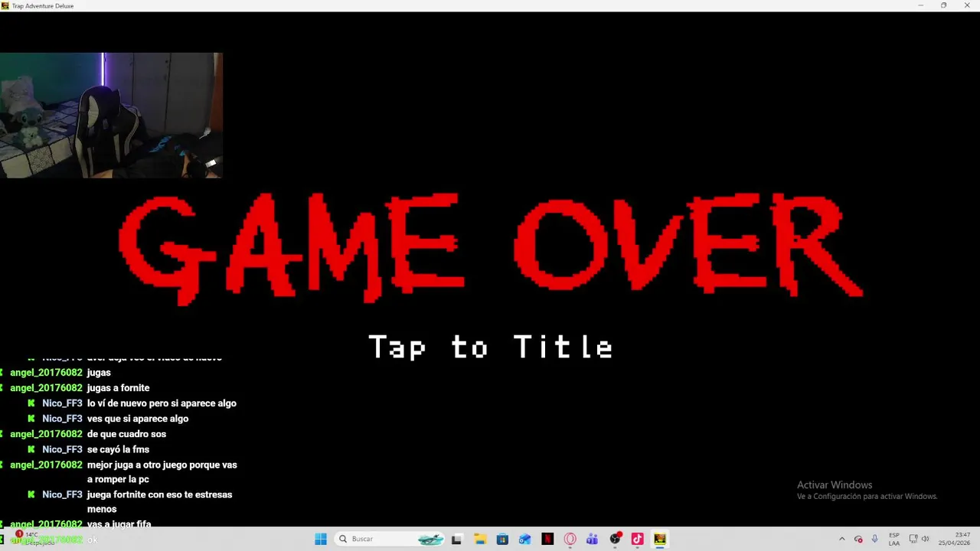
Task: Click chat message 'de que cuadro sos'
Action: (x=126, y=434)
